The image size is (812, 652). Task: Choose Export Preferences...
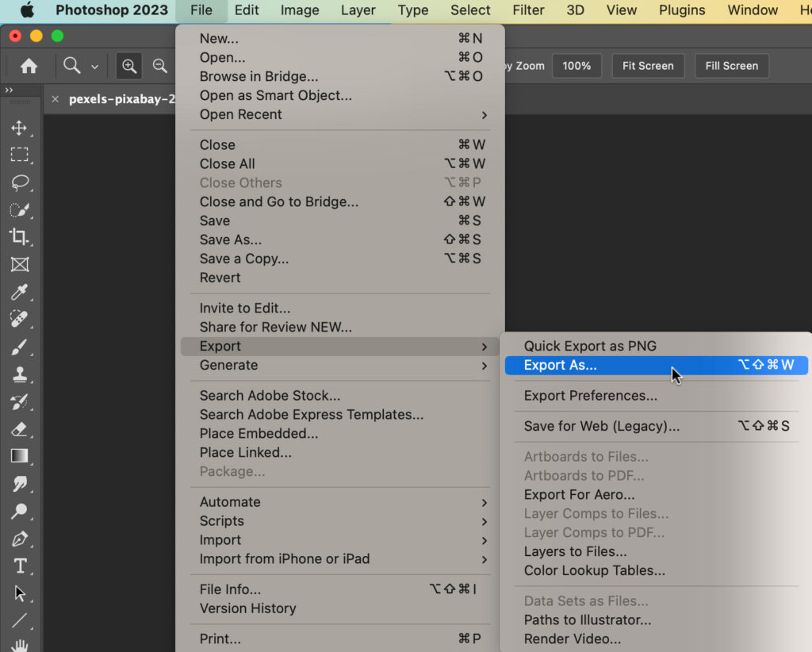coord(656,396)
